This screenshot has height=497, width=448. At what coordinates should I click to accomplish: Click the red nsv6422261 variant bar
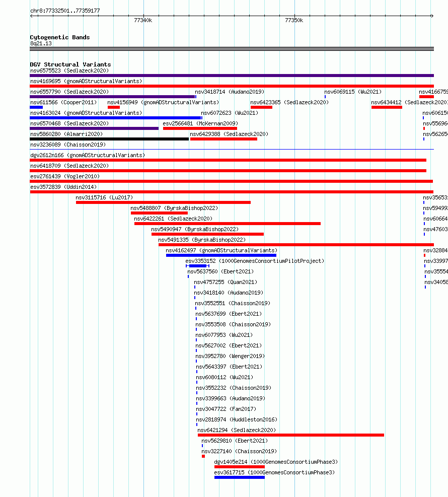click(228, 224)
